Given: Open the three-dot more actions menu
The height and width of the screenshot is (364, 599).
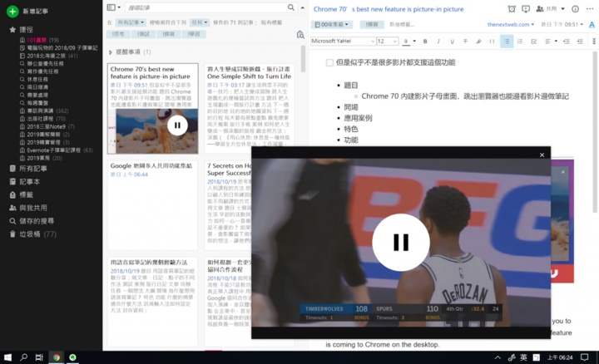Looking at the screenshot, I should (591, 9).
